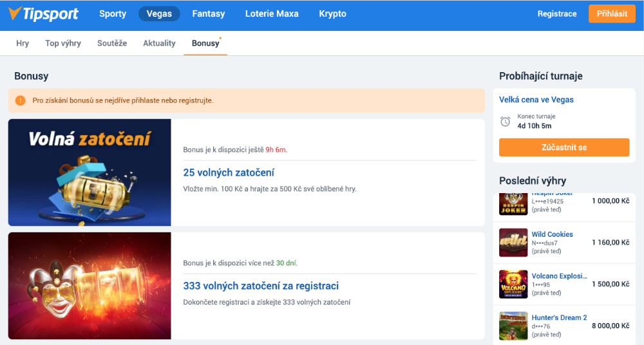Click the orange warning icon in notice
The image size is (644, 345).
20,100
